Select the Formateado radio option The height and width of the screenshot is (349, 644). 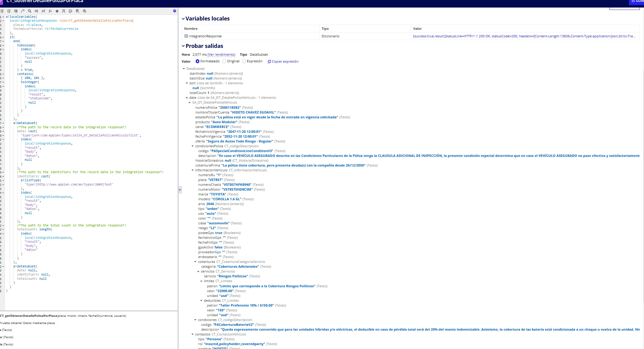point(198,61)
